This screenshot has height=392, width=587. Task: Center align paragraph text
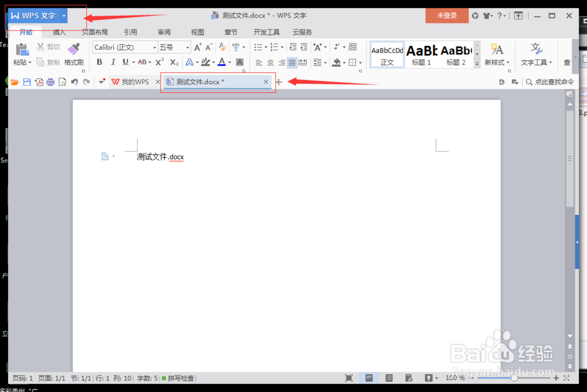pos(270,63)
